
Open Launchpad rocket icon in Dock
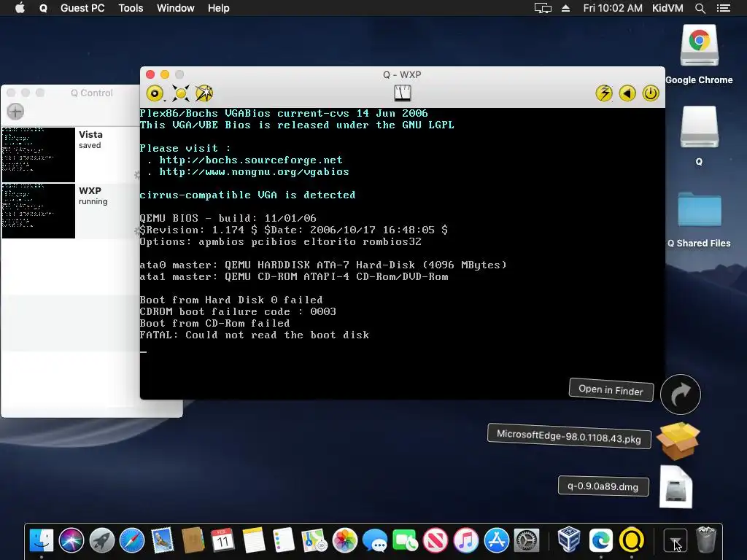click(x=102, y=540)
